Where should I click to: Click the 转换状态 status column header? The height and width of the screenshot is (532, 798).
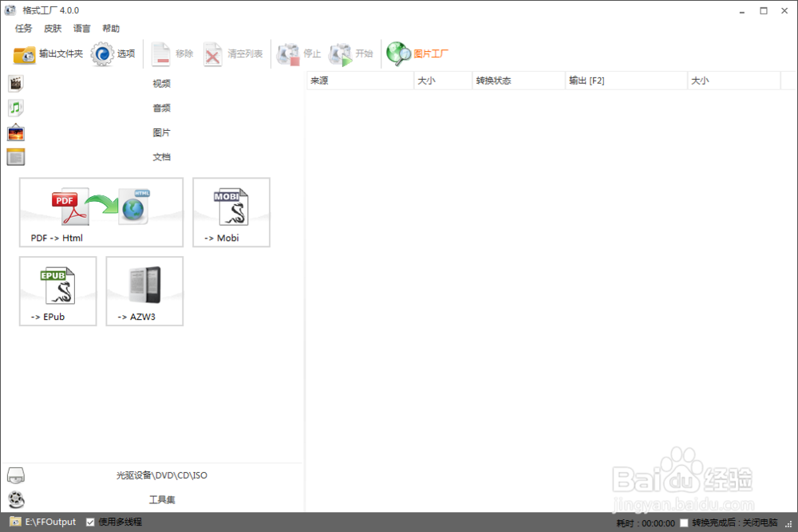pos(519,81)
